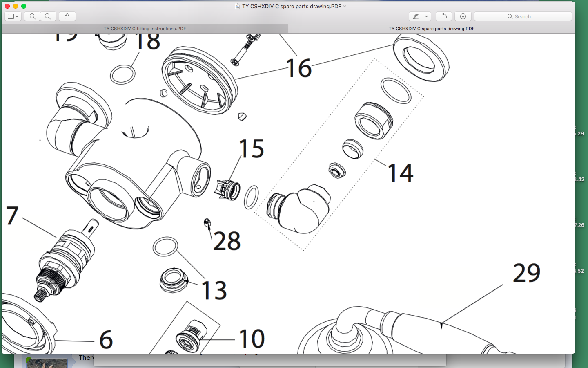588x368 pixels.
Task: Rotate the page using the Rotate icon
Action: pos(443,16)
